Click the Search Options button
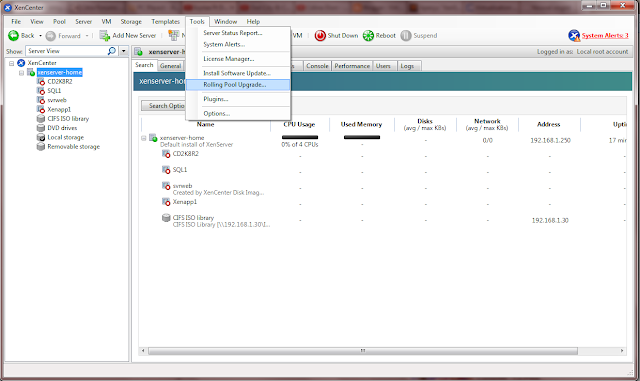The image size is (640, 381). pos(163,106)
